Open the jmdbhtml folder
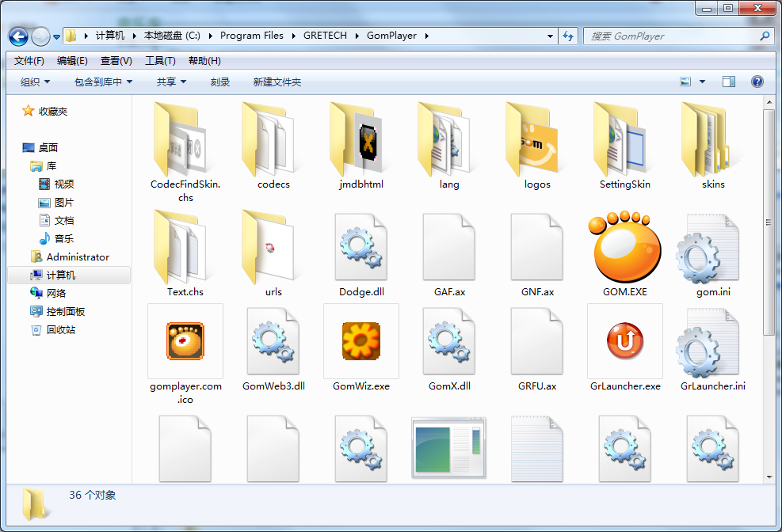 pos(360,141)
